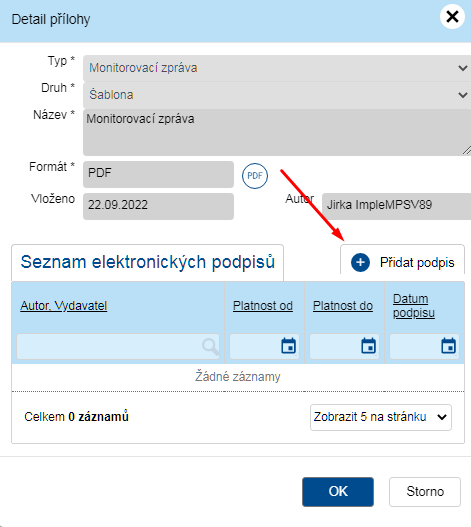Image resolution: width=471 pixels, height=527 pixels.
Task: Open the PDF file icon
Action: 255,176
